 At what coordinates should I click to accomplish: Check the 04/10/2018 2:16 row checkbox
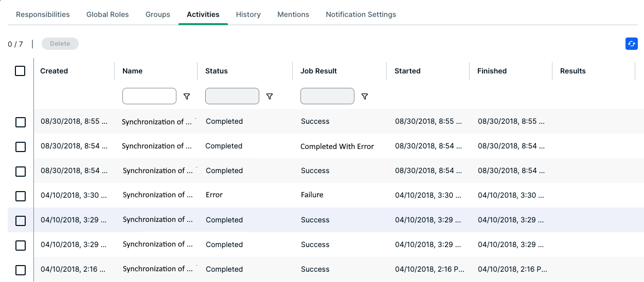[21, 270]
